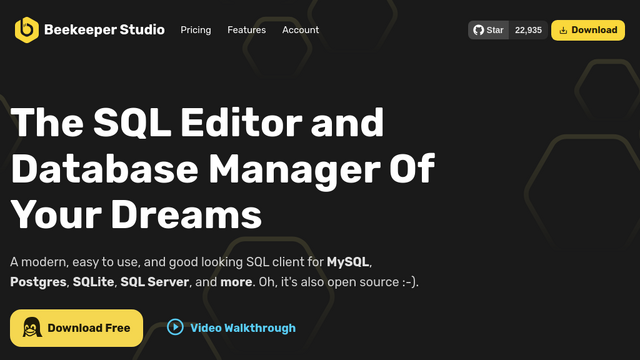Open the Video Walkthrough link
Viewport: 640px width, 360px height.
click(231, 327)
